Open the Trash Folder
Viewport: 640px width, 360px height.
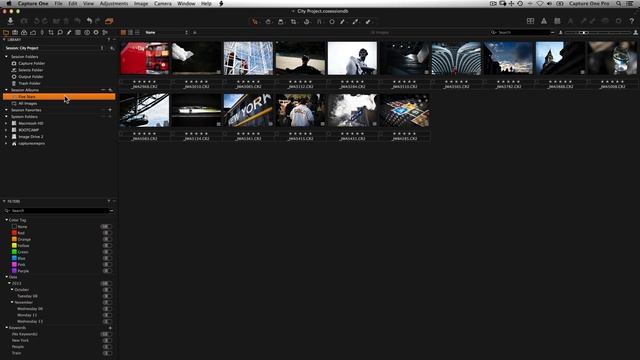point(29,83)
